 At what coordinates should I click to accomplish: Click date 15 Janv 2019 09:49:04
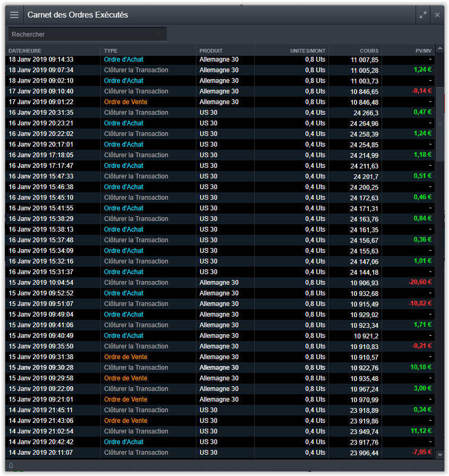tap(41, 314)
